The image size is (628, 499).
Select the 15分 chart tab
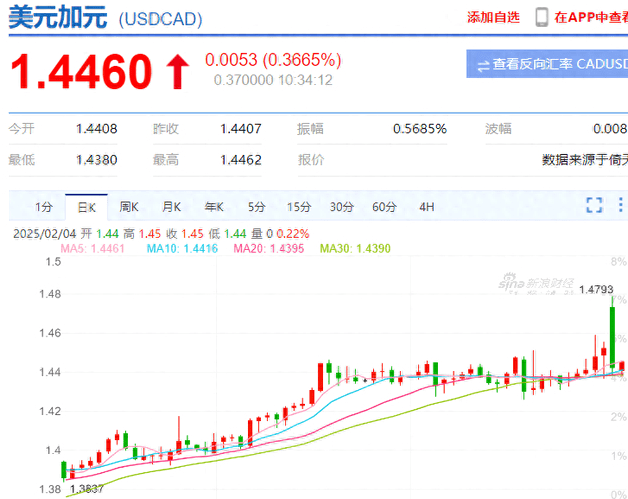click(x=299, y=207)
